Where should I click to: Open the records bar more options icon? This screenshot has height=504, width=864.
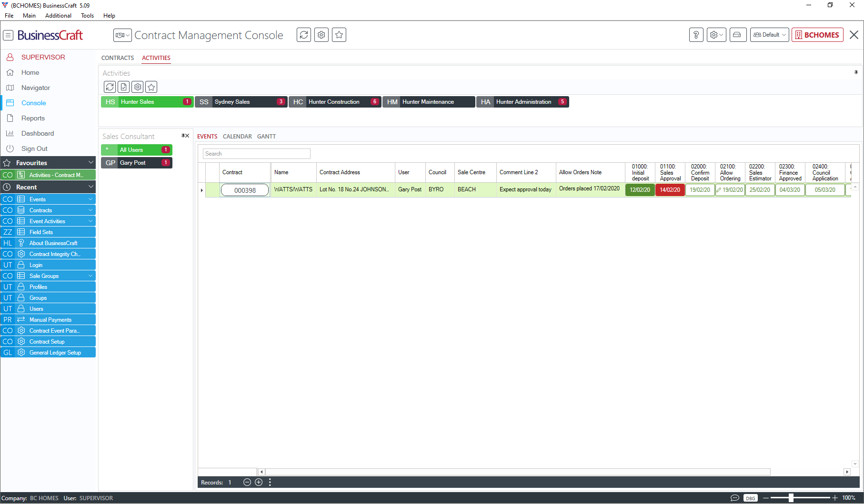[270, 482]
